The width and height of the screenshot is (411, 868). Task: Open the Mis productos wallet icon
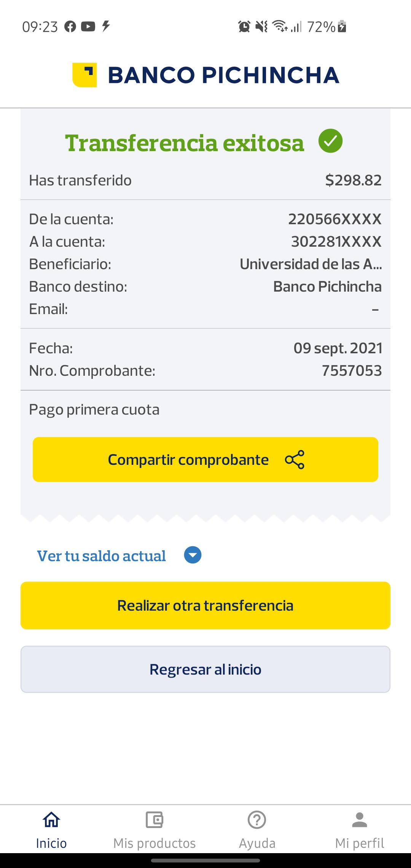(155, 820)
